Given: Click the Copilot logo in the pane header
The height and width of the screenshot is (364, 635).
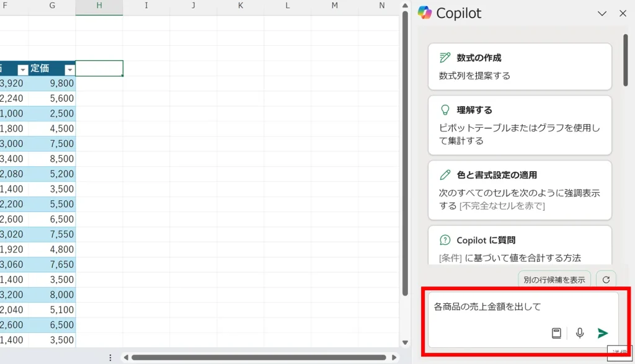Looking at the screenshot, I should pyautogui.click(x=425, y=13).
